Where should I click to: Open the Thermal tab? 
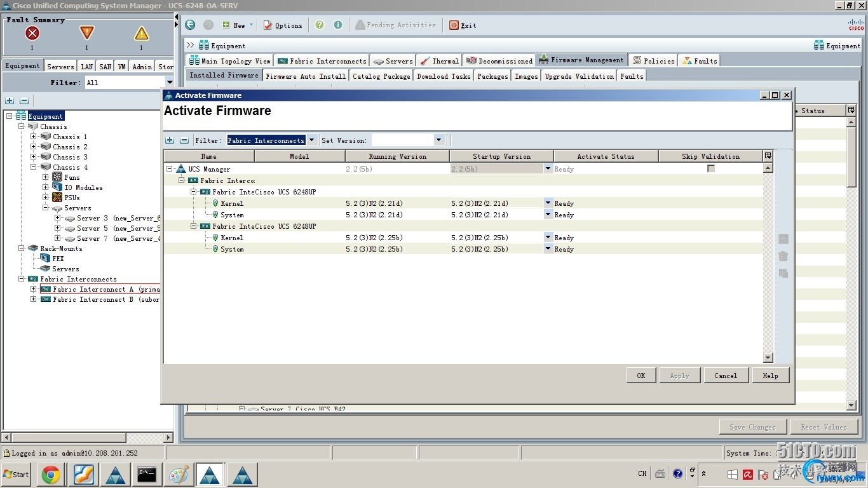439,60
